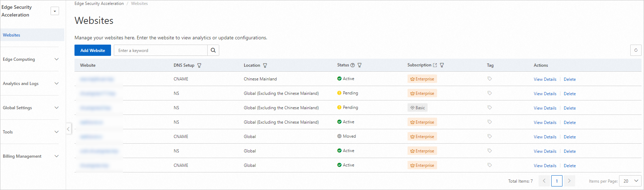Open the DNS Setup column filter

point(199,65)
